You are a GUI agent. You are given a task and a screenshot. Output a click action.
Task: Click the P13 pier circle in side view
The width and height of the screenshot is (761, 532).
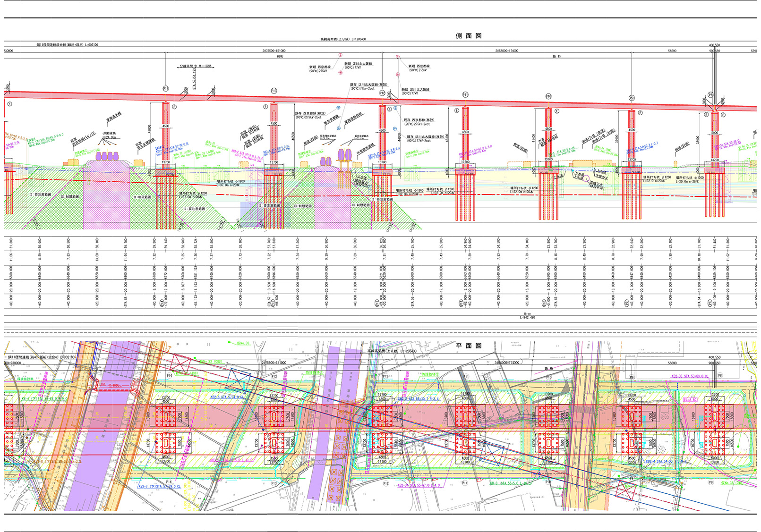(x=274, y=91)
